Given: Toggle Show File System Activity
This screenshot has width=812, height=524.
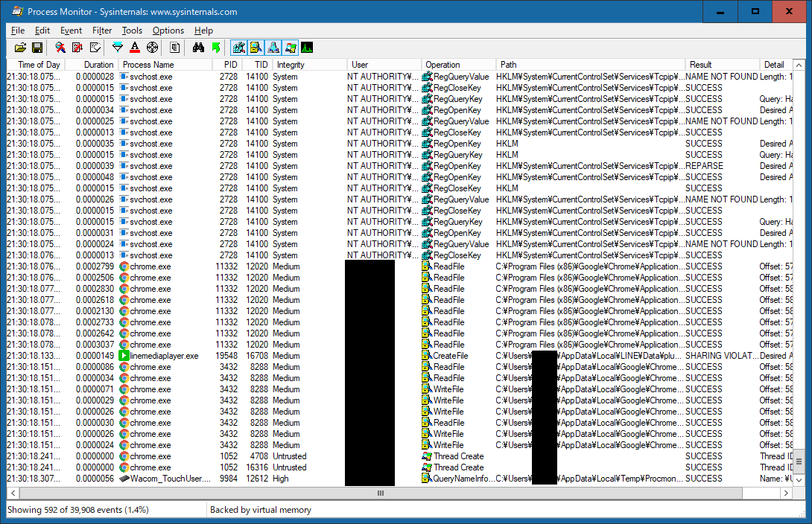Looking at the screenshot, I should pos(256,48).
